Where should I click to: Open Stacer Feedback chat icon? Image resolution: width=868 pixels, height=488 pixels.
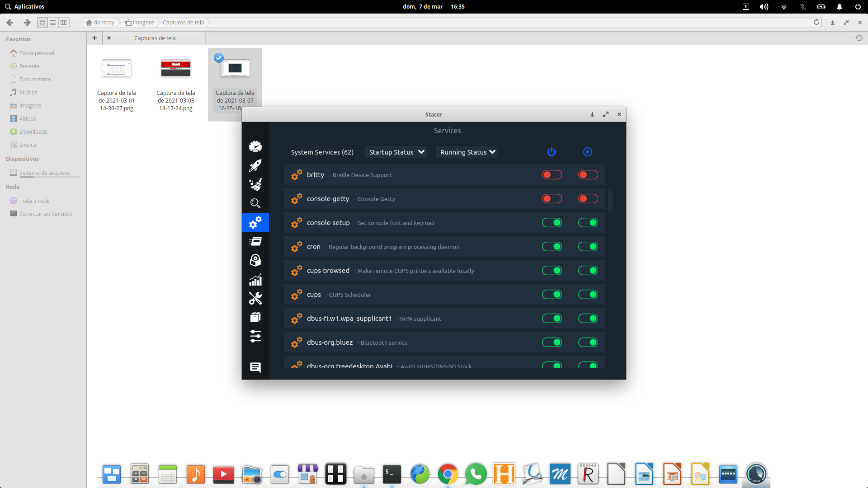click(255, 367)
